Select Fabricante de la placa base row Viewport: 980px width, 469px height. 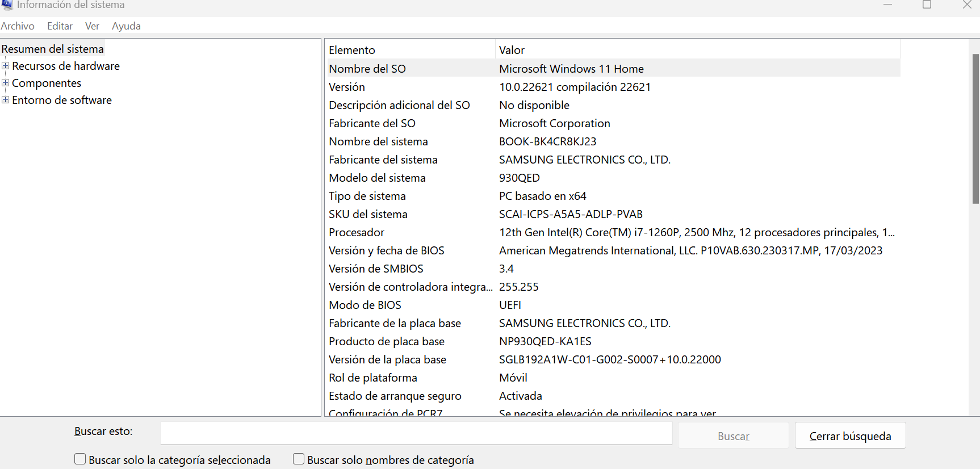point(613,323)
